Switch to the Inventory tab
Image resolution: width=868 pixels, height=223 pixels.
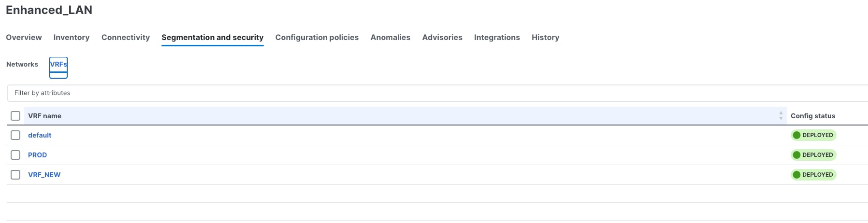click(72, 38)
